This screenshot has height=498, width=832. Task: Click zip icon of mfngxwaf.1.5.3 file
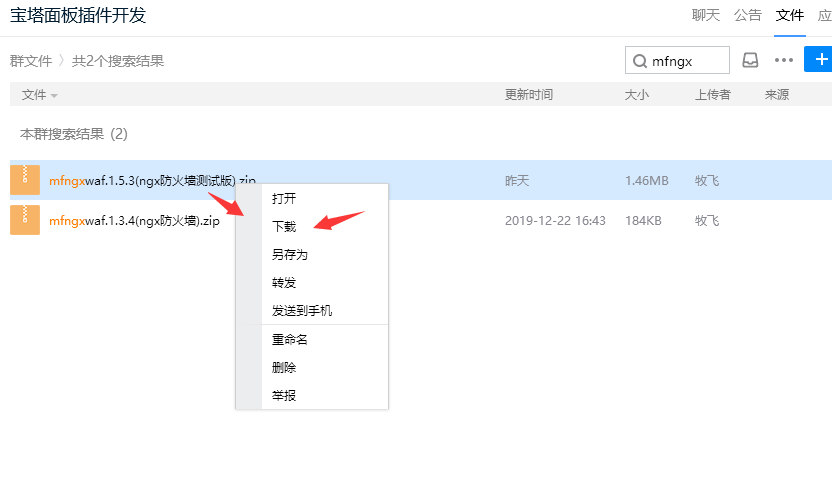(x=25, y=180)
